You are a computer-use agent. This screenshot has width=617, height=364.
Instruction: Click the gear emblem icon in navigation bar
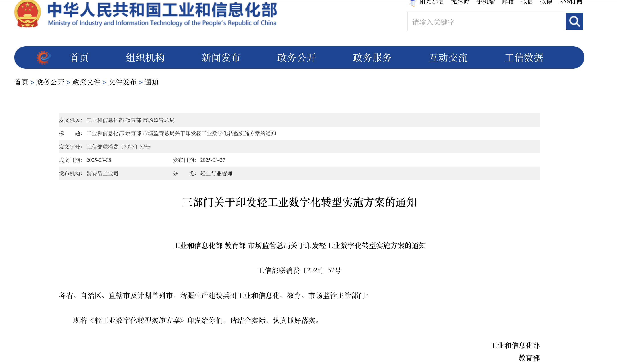(x=43, y=58)
